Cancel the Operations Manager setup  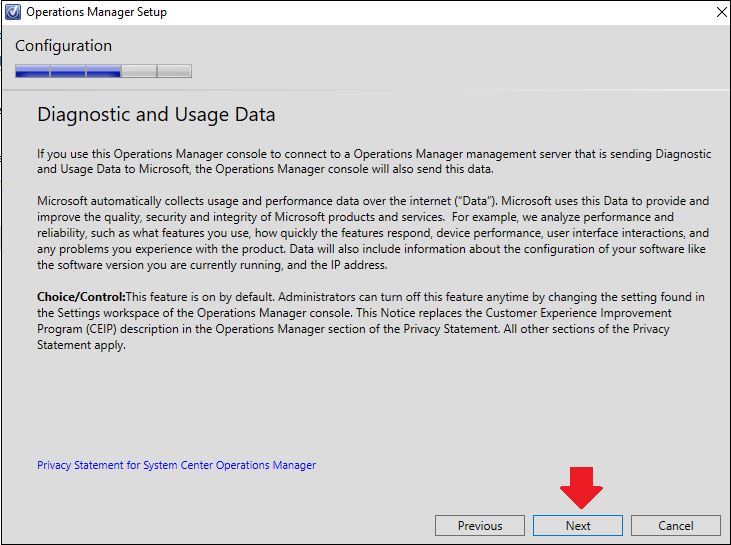676,525
